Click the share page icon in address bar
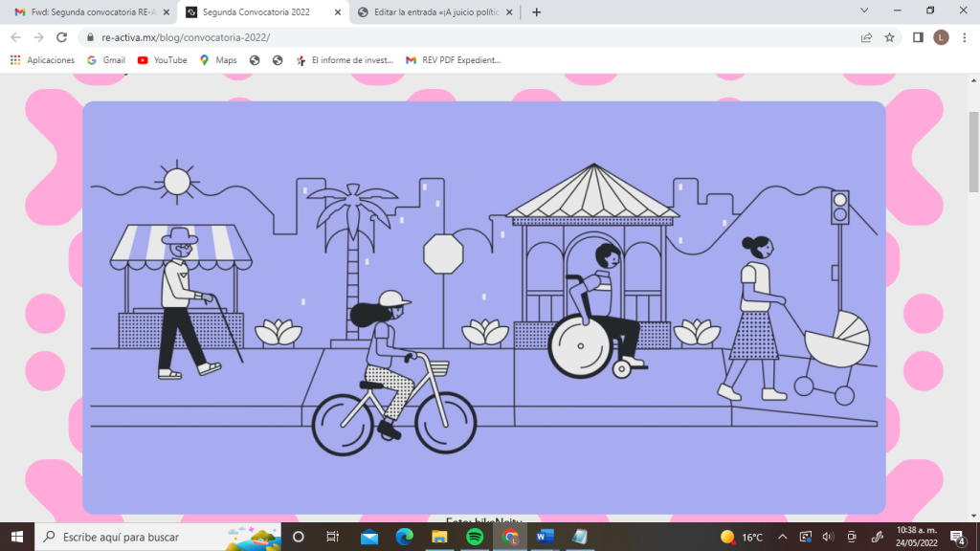Screen dimensions: 980x551 click(866, 37)
